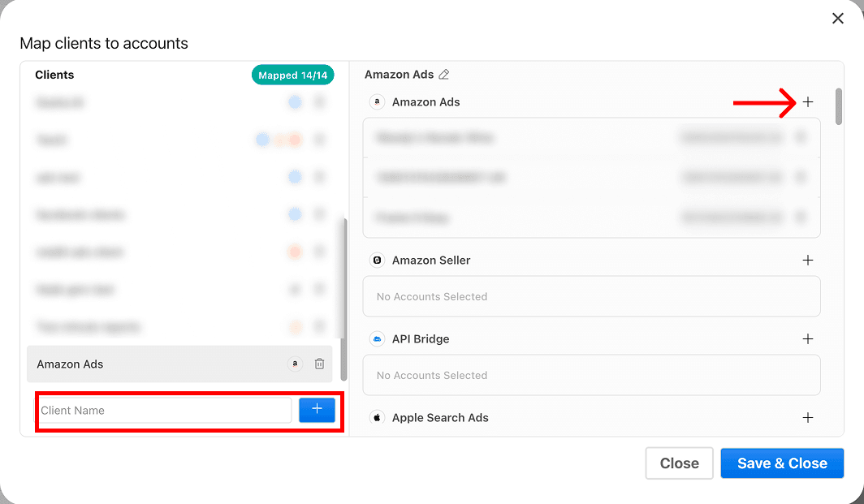Click the Apple Search Ads logo icon
This screenshot has height=504, width=864.
click(x=377, y=417)
